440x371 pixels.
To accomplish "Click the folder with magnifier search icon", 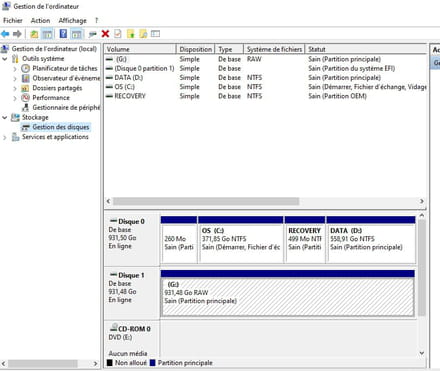I will (x=143, y=34).
